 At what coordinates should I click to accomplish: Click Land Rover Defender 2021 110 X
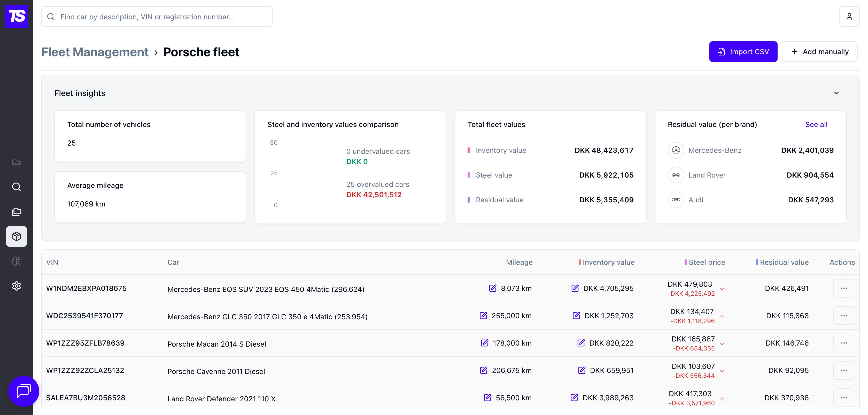click(x=221, y=398)
